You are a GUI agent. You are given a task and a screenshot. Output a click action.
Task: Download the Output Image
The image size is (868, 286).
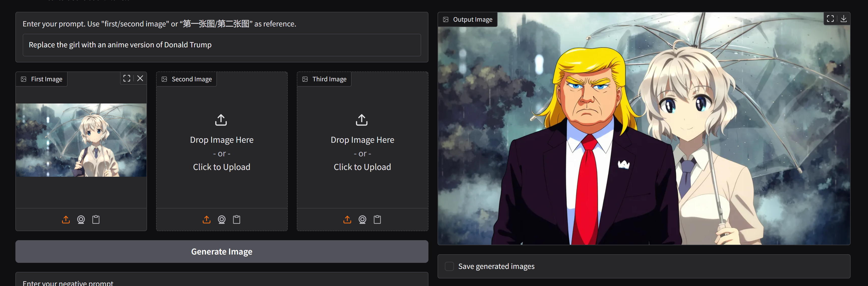coord(844,19)
